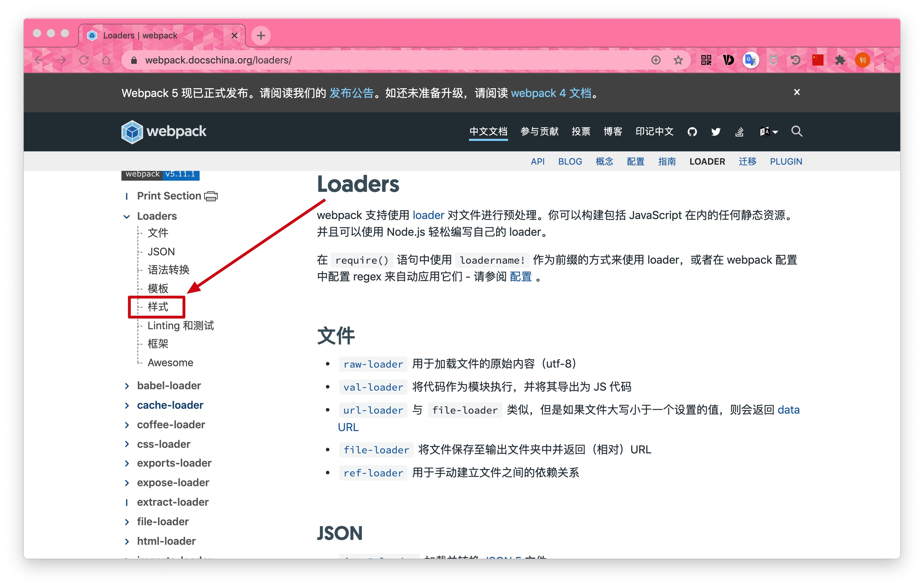The width and height of the screenshot is (924, 588).
Task: Follow the webpack 4 文档 link
Action: tap(551, 93)
